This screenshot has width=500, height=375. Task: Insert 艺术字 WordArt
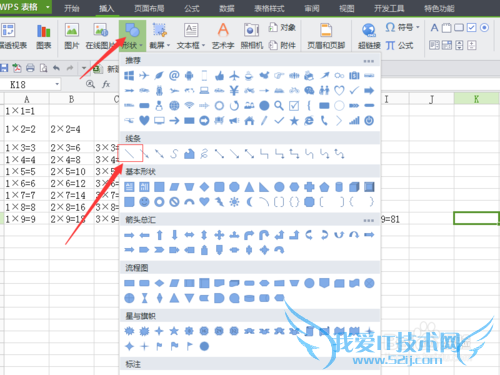click(x=223, y=36)
